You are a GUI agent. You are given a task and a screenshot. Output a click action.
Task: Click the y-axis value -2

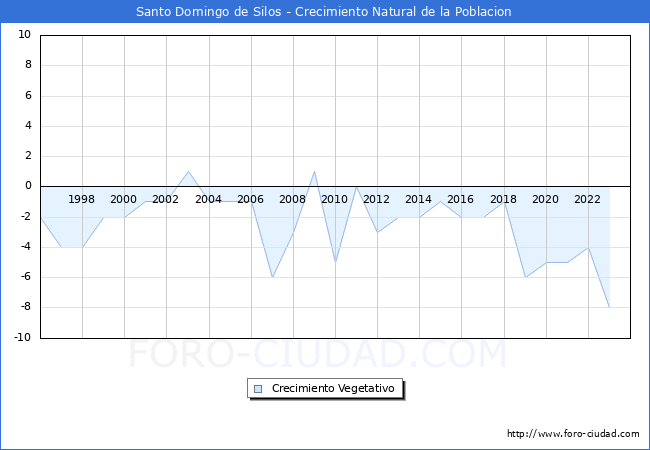click(x=26, y=216)
